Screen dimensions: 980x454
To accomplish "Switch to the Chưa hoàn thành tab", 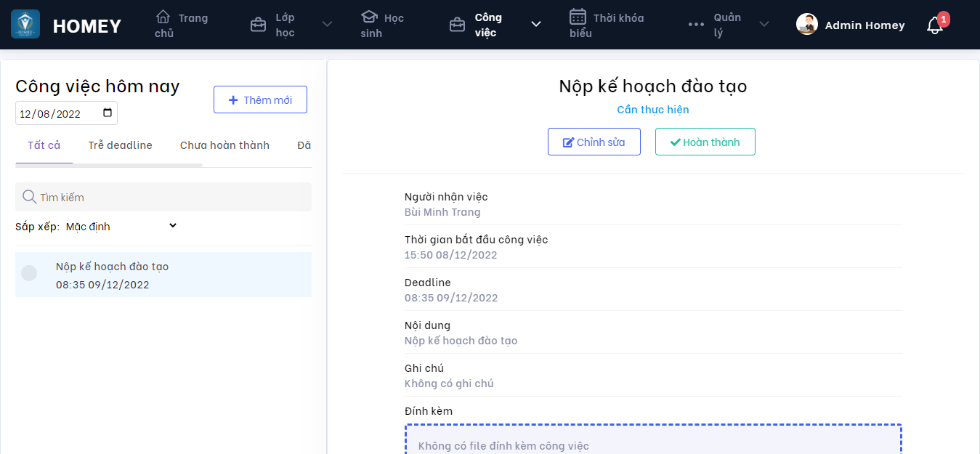I will point(224,145).
